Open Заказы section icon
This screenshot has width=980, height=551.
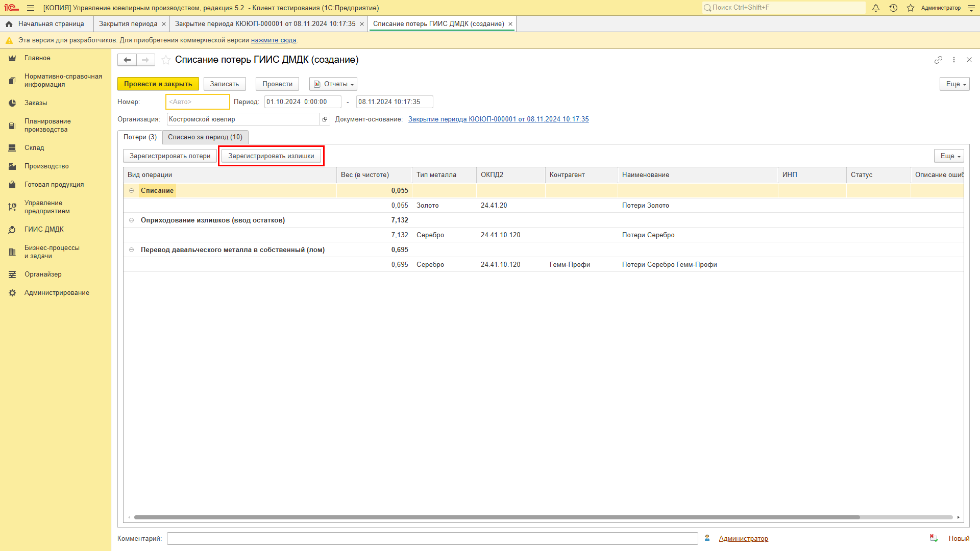pyautogui.click(x=12, y=103)
